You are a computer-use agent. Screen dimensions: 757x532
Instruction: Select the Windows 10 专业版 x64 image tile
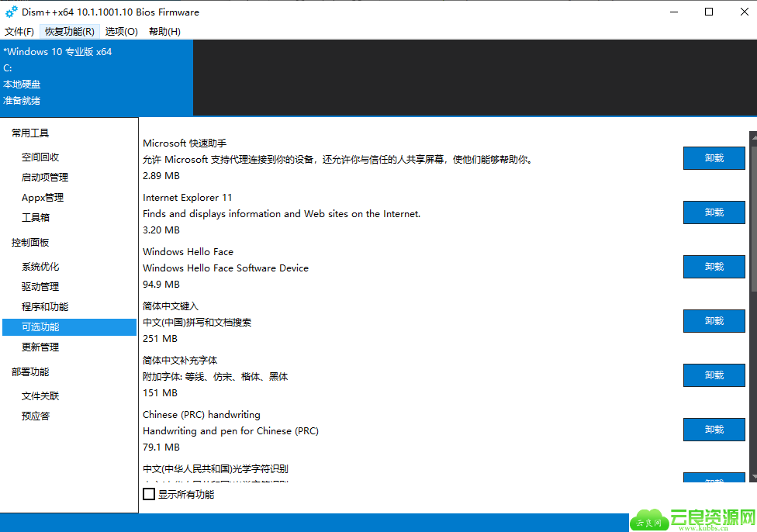coord(96,78)
